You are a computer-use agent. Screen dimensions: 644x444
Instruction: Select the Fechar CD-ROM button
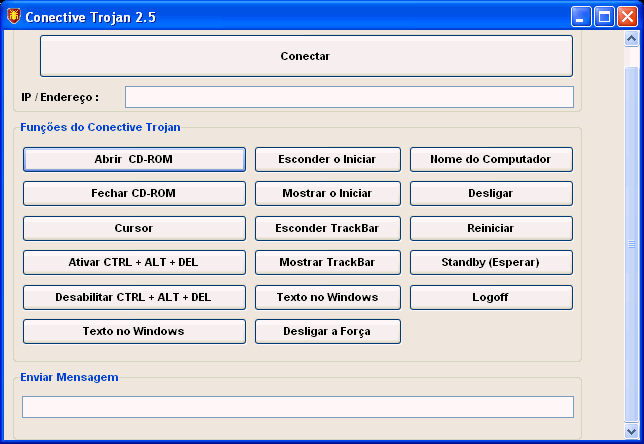pyautogui.click(x=134, y=194)
